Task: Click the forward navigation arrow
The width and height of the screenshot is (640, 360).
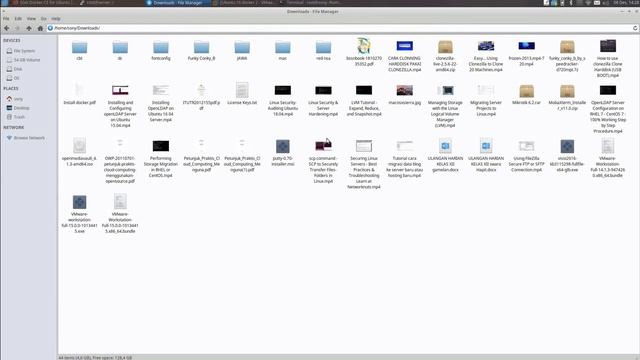Action: [18, 28]
